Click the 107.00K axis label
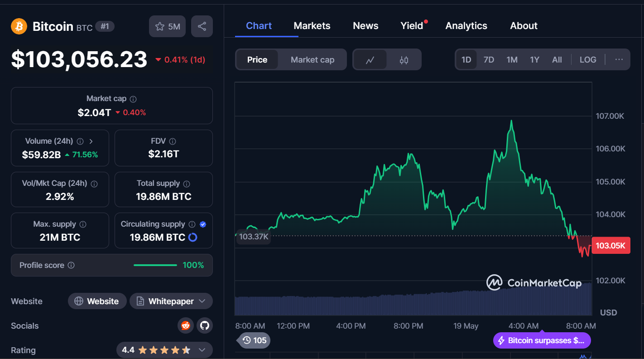This screenshot has width=644, height=359. (610, 116)
